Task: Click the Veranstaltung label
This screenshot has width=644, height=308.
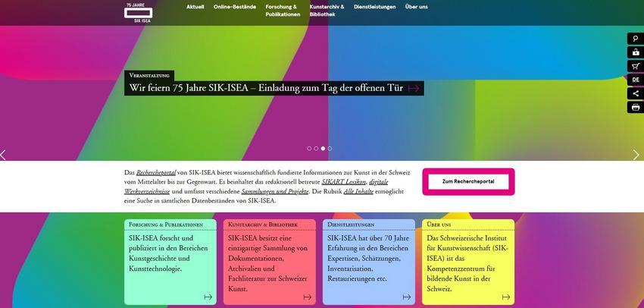Action: pos(149,76)
